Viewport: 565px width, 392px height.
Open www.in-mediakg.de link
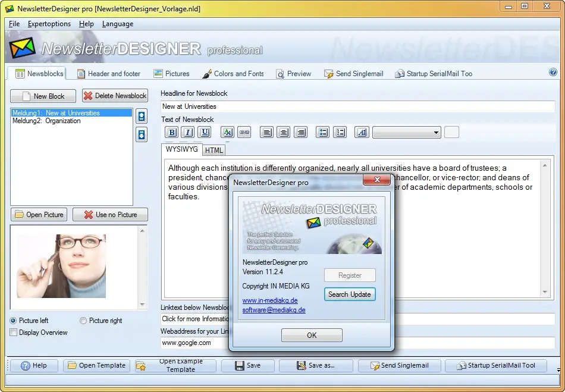pyautogui.click(x=270, y=300)
